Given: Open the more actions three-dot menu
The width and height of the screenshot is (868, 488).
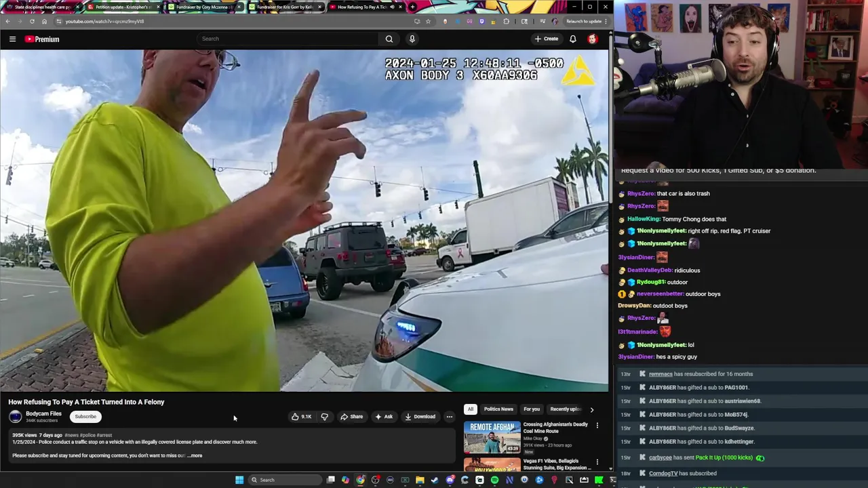Looking at the screenshot, I should point(450,417).
